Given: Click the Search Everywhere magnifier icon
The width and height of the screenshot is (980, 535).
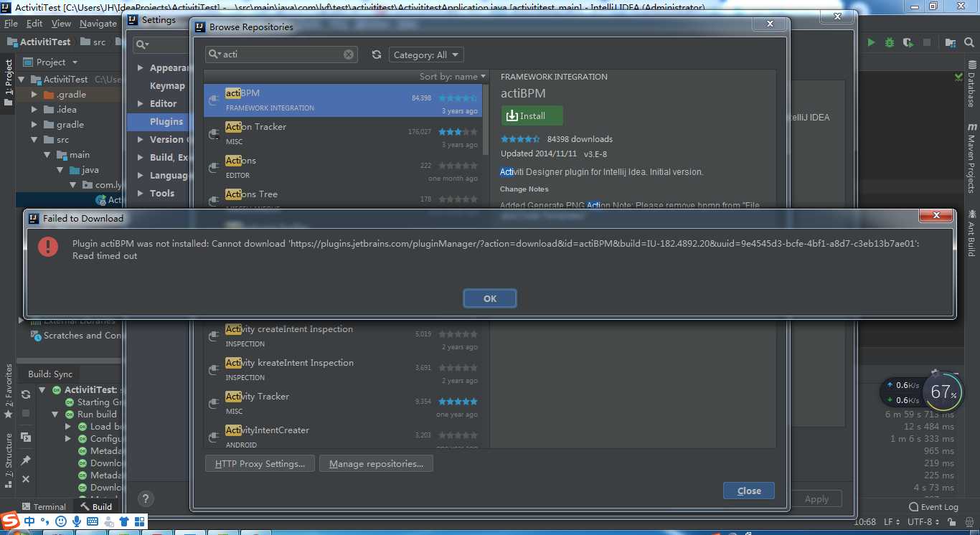Looking at the screenshot, I should coord(969,42).
